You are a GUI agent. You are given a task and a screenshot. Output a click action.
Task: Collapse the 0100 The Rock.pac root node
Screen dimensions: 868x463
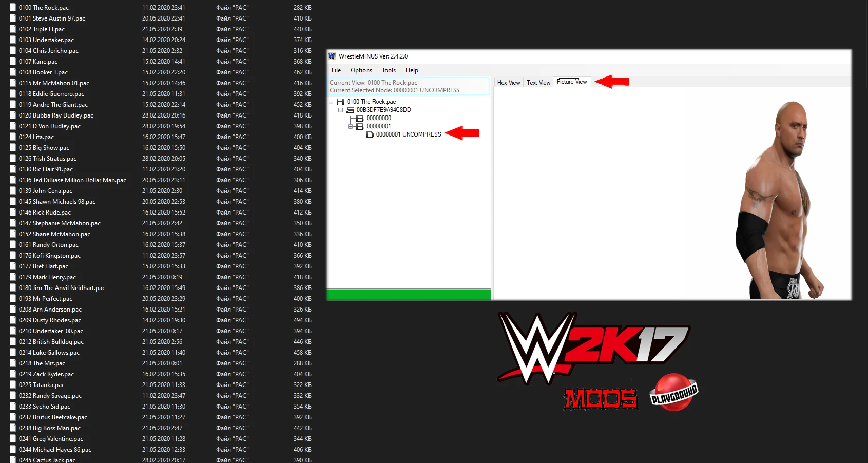click(331, 102)
